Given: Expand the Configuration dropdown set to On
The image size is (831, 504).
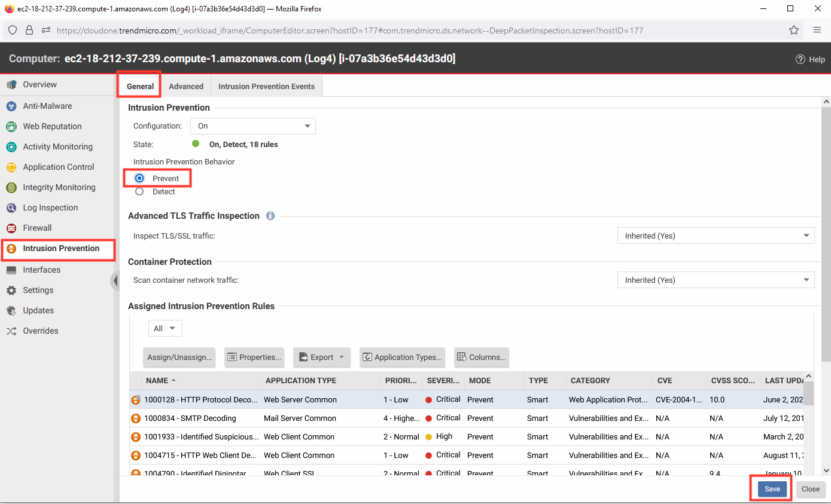Looking at the screenshot, I should coord(253,126).
